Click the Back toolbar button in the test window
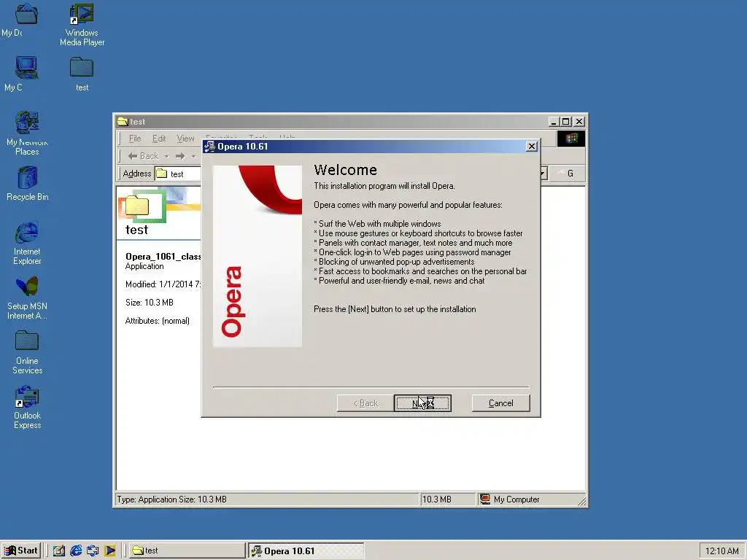 click(143, 156)
